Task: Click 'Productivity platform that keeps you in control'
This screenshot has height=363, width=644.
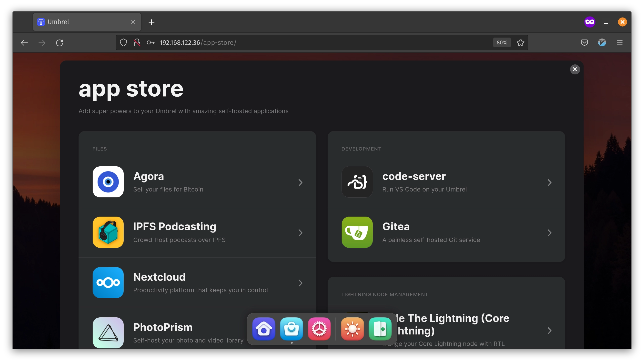Action: point(201,290)
